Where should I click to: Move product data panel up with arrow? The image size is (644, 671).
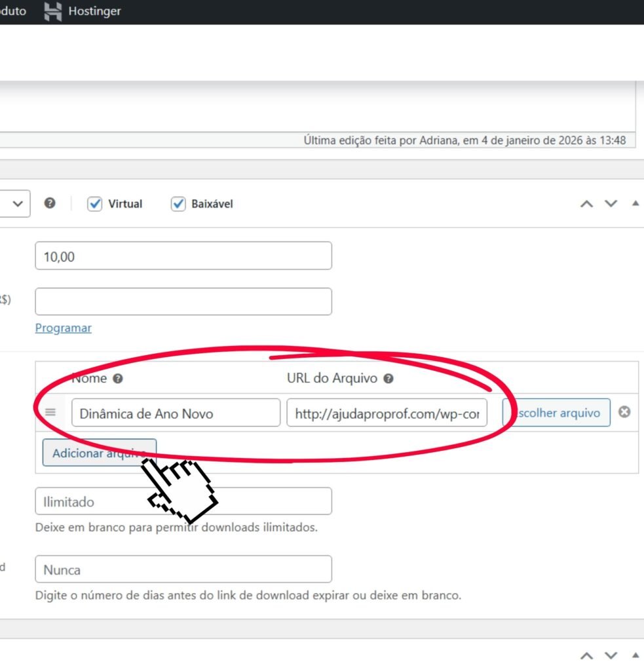[587, 204]
